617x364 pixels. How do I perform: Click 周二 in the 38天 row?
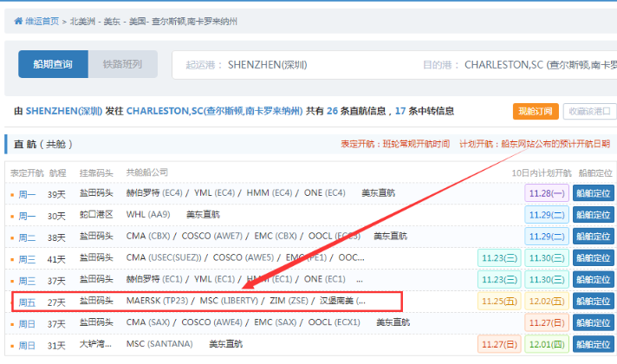coord(27,237)
